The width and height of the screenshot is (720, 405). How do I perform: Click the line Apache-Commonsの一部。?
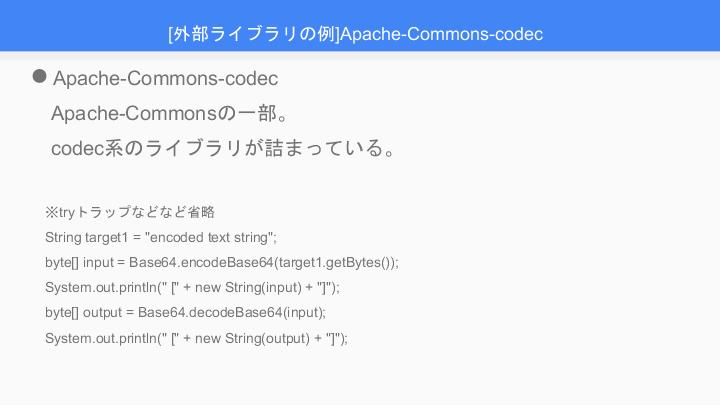click(x=169, y=113)
